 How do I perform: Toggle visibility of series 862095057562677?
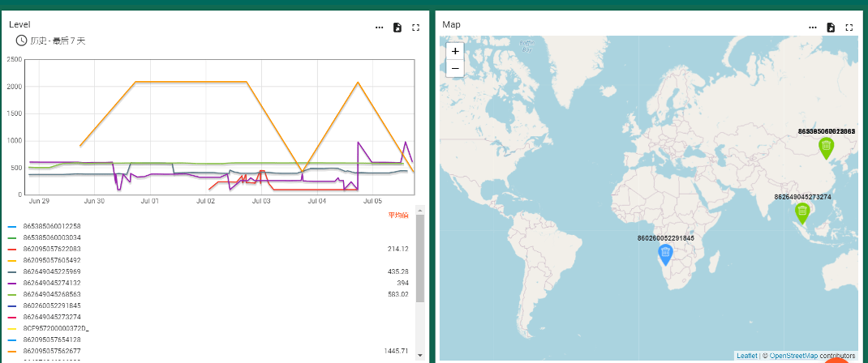coord(51,351)
